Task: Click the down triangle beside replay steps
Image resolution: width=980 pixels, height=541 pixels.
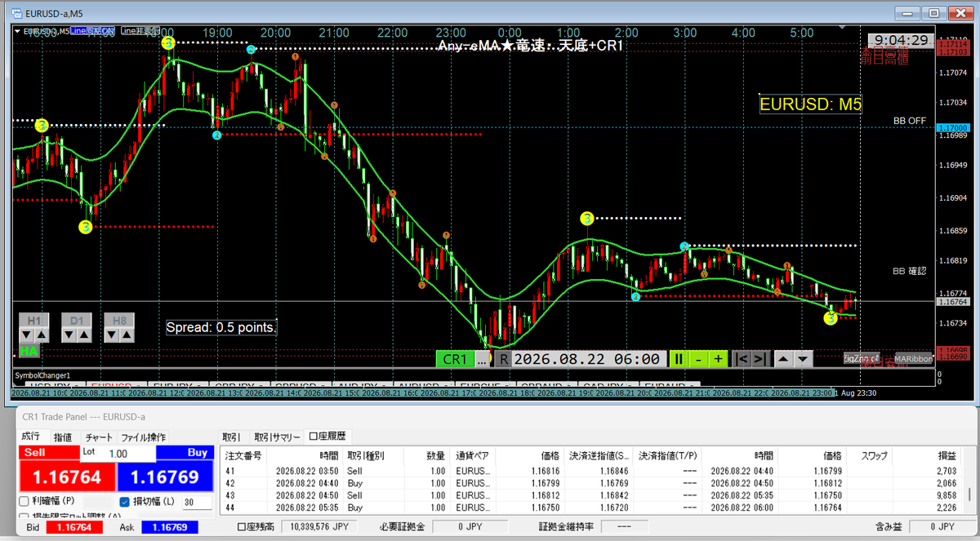Action: click(803, 358)
